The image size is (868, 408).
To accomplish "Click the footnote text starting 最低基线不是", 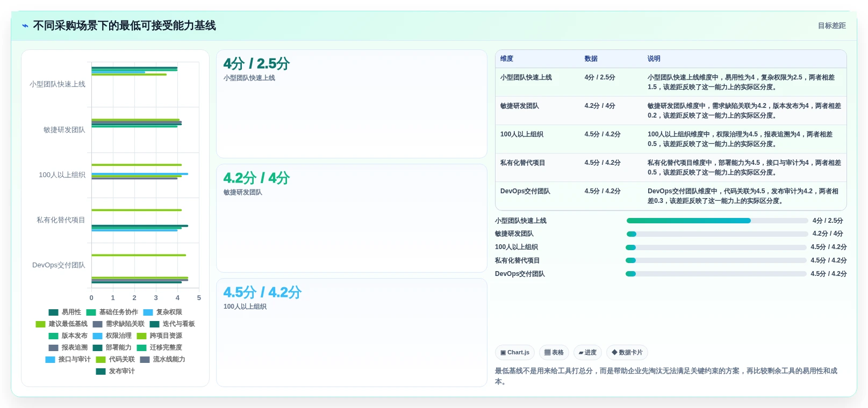I will (x=666, y=376).
